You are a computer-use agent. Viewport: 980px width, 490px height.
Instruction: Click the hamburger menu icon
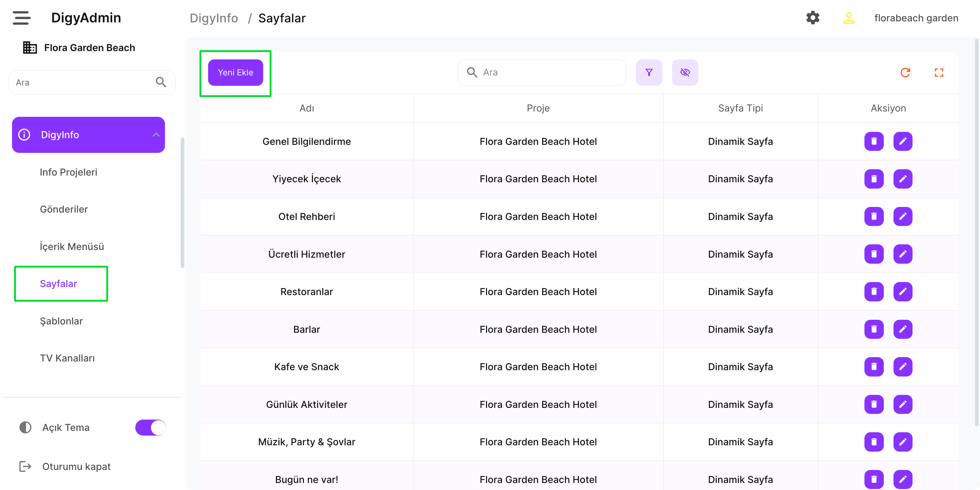21,18
